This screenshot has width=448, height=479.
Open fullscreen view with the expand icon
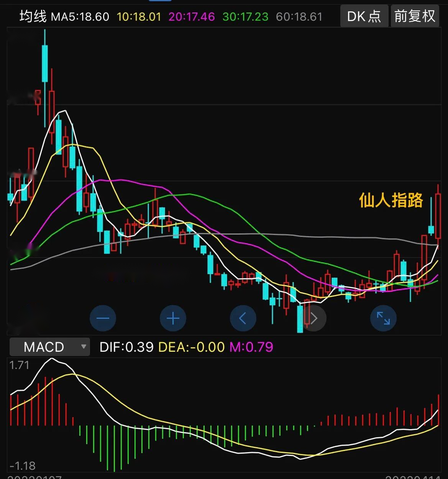pos(383,318)
